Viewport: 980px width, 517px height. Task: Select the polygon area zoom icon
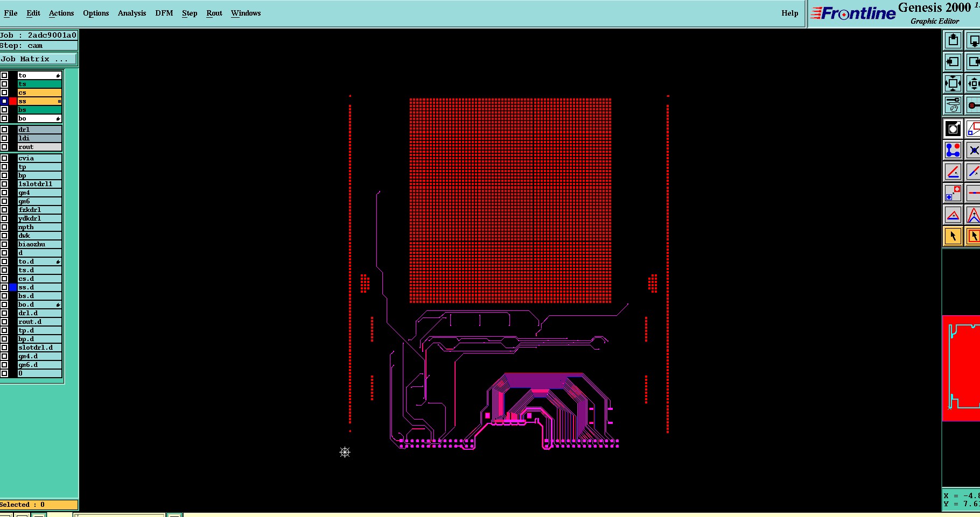click(973, 129)
